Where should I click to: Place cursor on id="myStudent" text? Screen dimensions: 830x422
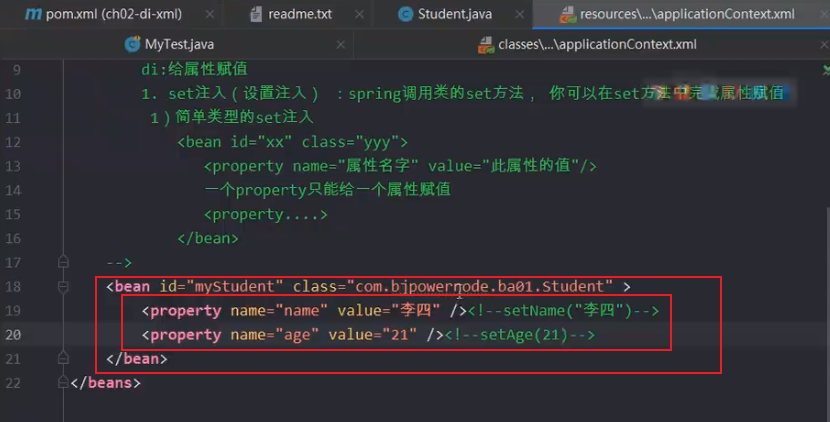pos(221,286)
